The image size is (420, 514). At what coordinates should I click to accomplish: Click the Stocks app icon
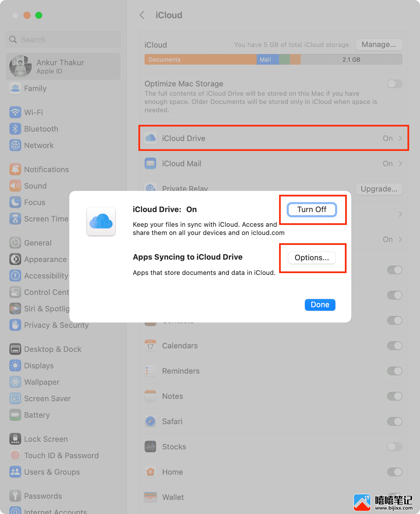point(150,447)
